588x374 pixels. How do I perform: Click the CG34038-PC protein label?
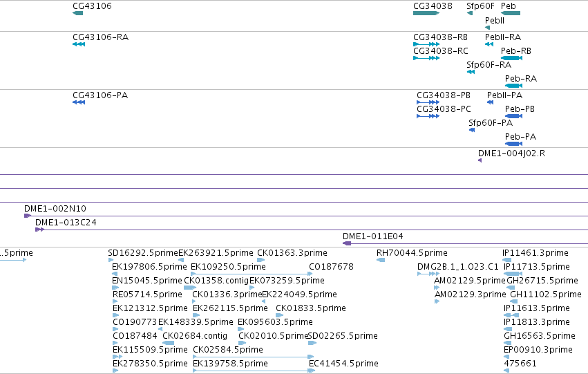pos(444,109)
